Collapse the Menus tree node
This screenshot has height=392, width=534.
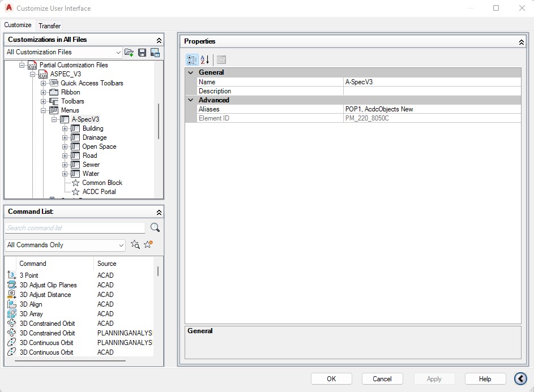(43, 110)
